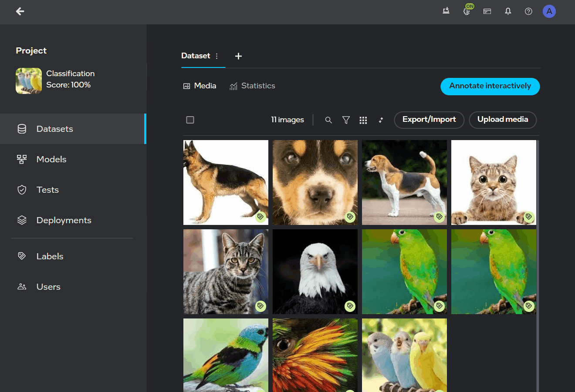The width and height of the screenshot is (575, 392).
Task: Switch to the Dataset tab
Action: pyautogui.click(x=196, y=56)
